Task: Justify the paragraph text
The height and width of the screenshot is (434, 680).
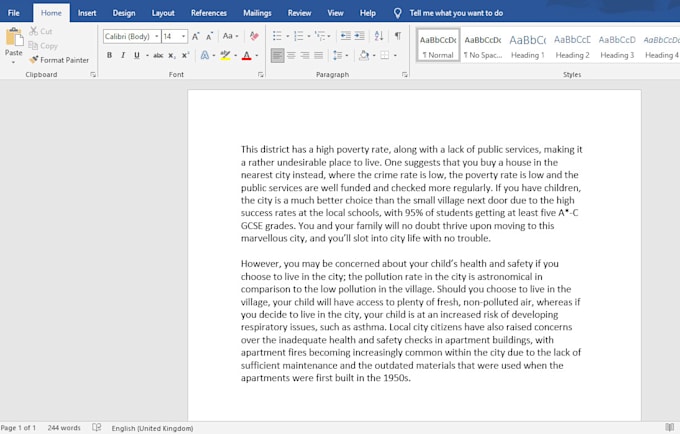Action: point(319,55)
